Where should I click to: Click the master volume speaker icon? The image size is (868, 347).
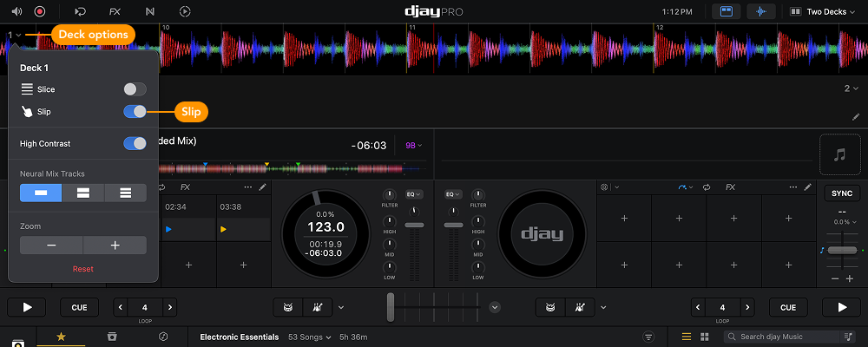point(16,11)
